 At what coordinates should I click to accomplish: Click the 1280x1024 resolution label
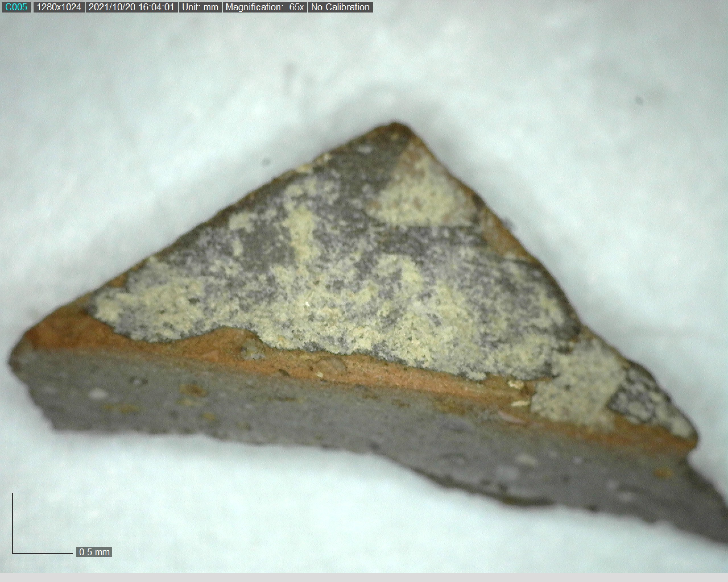point(59,7)
